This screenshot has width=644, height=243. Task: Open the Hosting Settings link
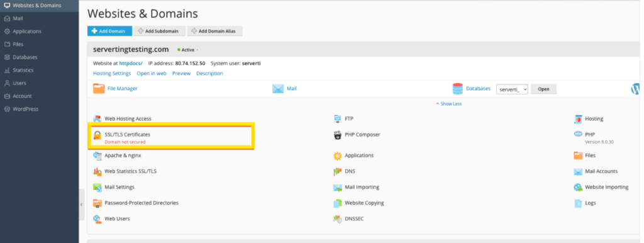coord(112,74)
